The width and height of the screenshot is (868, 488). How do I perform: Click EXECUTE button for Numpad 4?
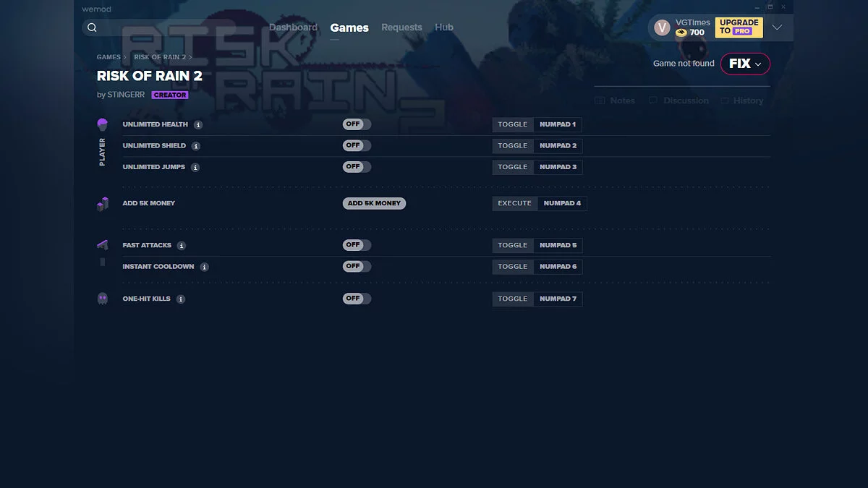click(x=515, y=204)
